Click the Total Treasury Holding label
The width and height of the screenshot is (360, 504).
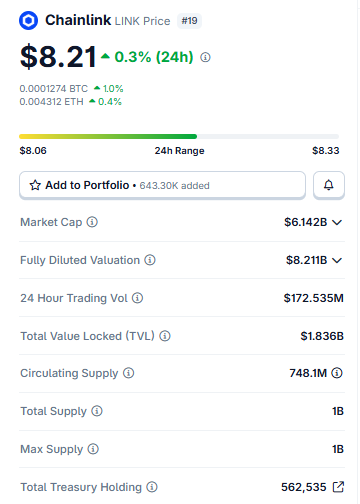(81, 487)
